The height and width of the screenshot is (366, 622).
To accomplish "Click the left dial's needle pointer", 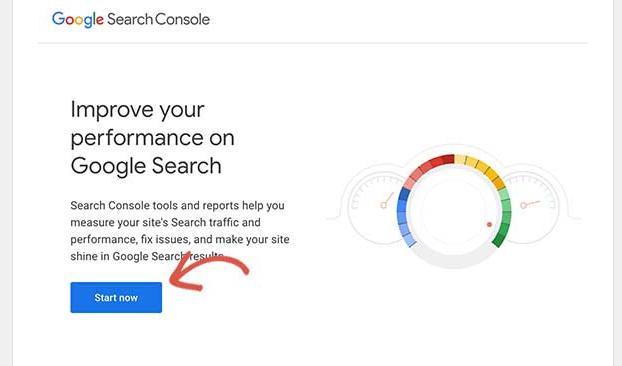I will [387, 200].
